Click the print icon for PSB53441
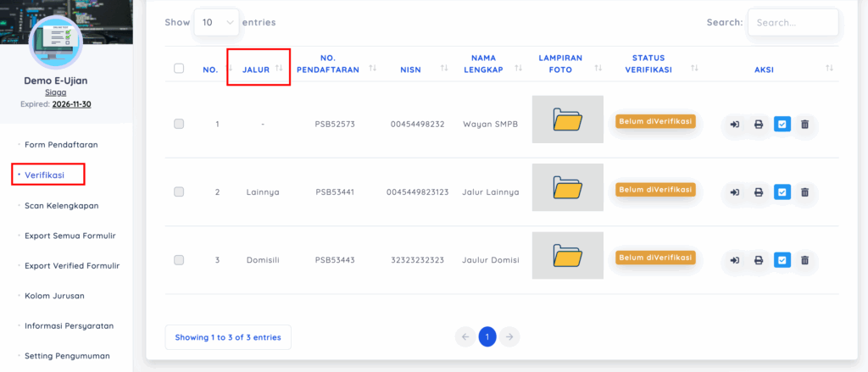The height and width of the screenshot is (372, 868). [759, 192]
